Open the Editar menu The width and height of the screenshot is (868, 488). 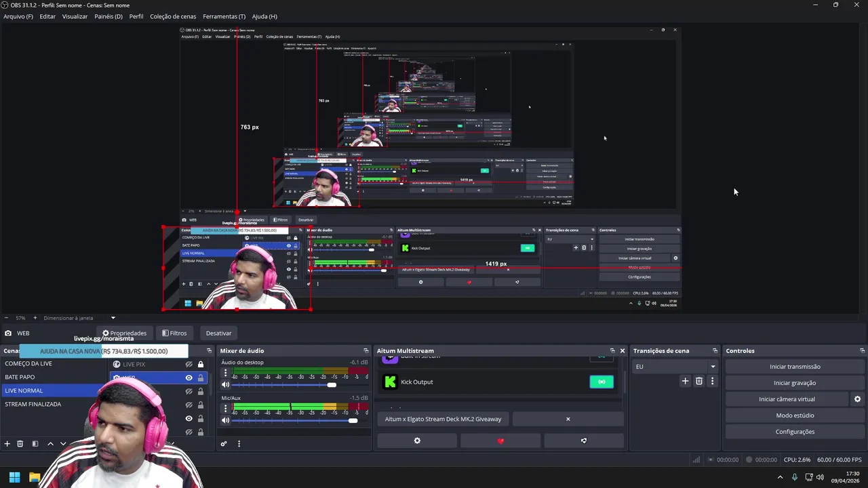(47, 16)
